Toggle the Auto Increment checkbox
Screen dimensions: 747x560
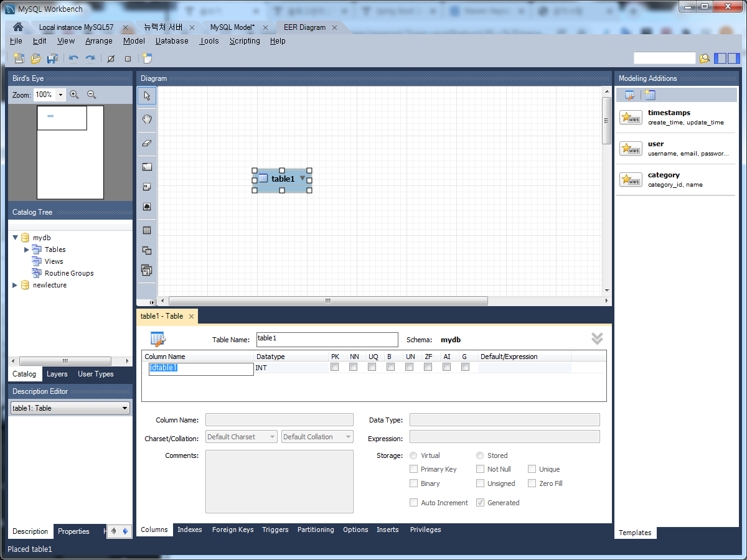[414, 503]
